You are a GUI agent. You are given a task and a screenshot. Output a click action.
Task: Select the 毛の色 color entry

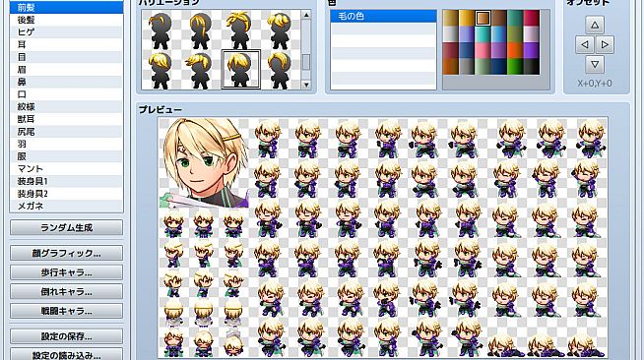(x=383, y=17)
